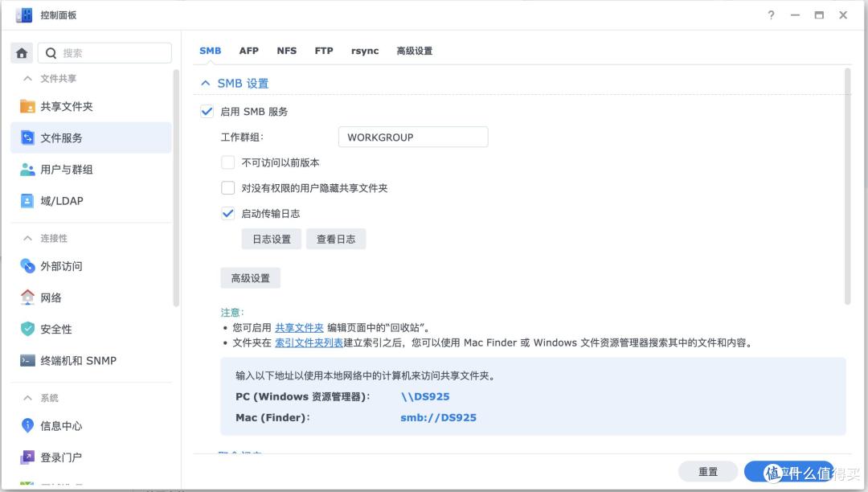Maximize the control panel window
Image resolution: width=868 pixels, height=492 pixels.
819,15
